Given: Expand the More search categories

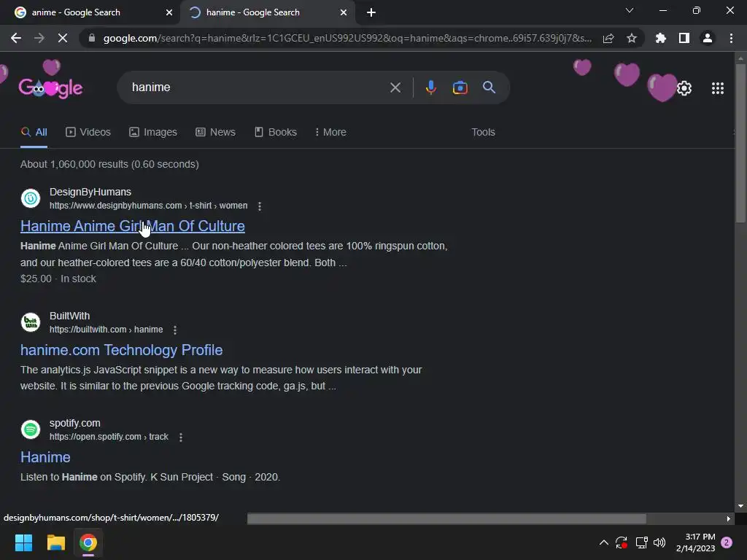Looking at the screenshot, I should (330, 133).
